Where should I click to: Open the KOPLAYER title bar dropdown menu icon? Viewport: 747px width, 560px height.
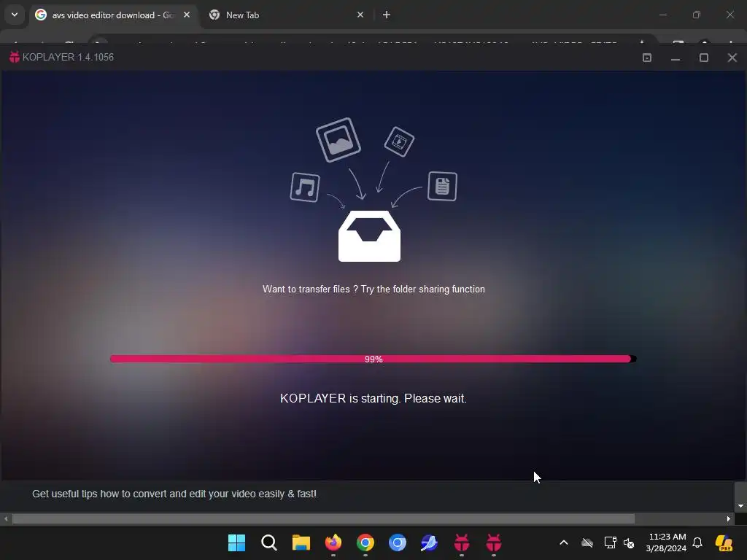pos(647,58)
